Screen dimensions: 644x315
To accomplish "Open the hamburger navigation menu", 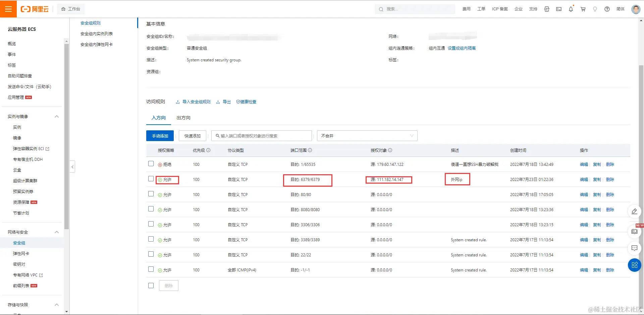I will coord(8,9).
